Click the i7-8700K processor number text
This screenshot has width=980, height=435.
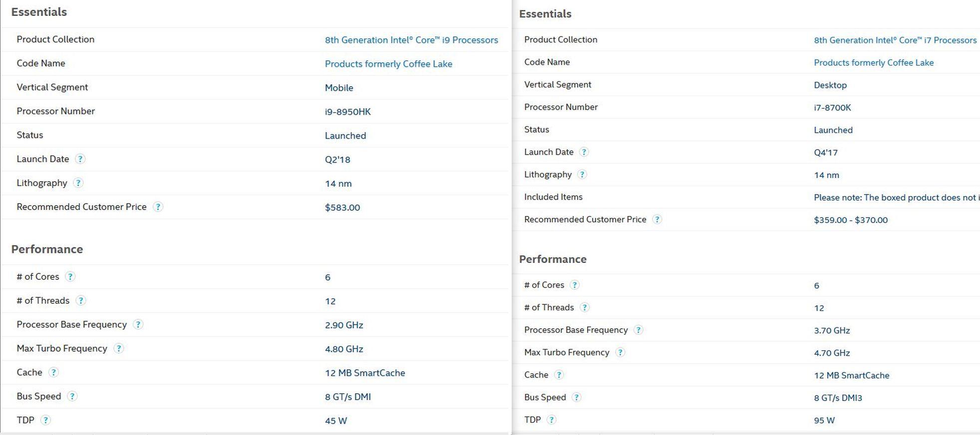(x=832, y=108)
